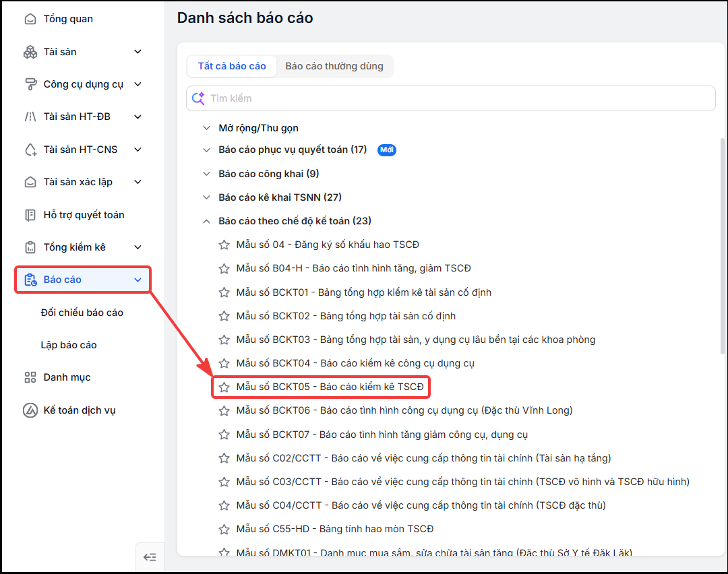This screenshot has width=728, height=574.
Task: Click the Kế toán dịch vụ icon
Action: click(x=30, y=410)
